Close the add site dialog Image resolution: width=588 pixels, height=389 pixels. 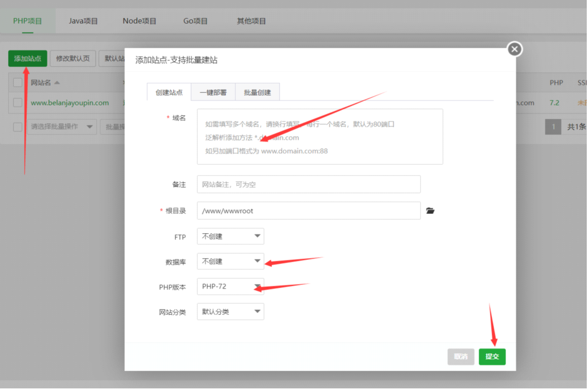pos(514,49)
